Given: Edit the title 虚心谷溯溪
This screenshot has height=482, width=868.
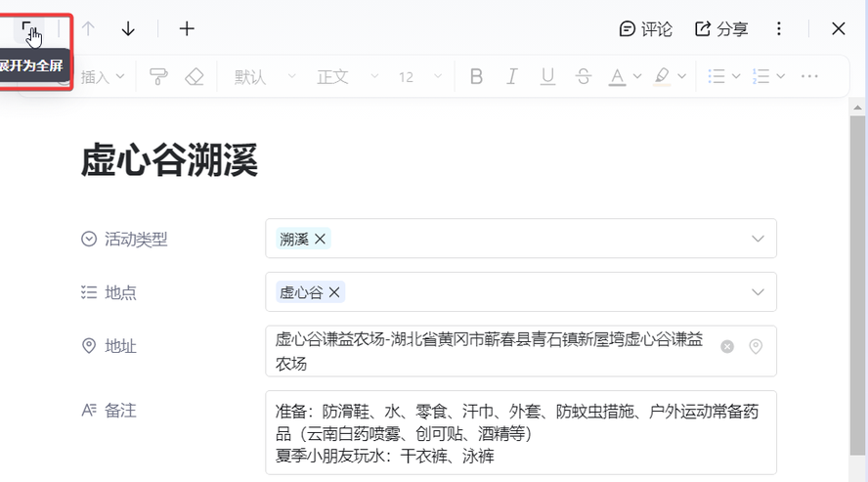Looking at the screenshot, I should (x=169, y=160).
